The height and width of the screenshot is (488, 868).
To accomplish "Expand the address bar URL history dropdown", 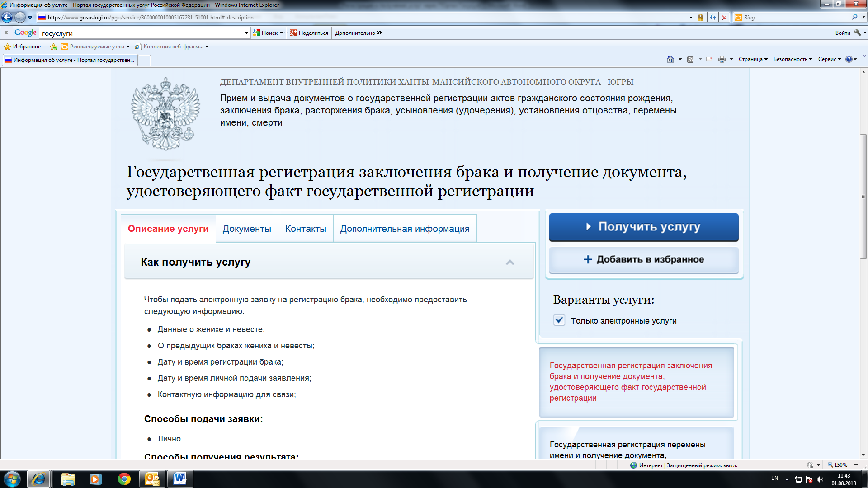I will (691, 18).
